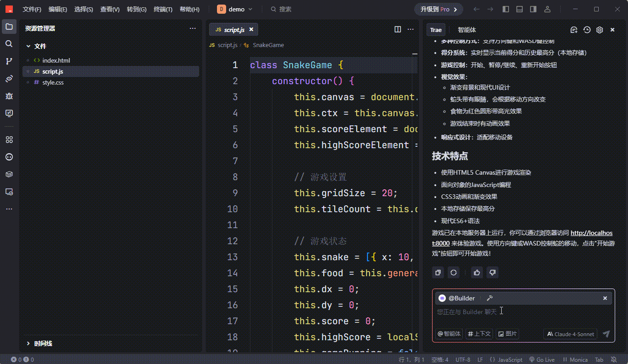
Task: Open the demo project dropdown
Action: coord(235,9)
